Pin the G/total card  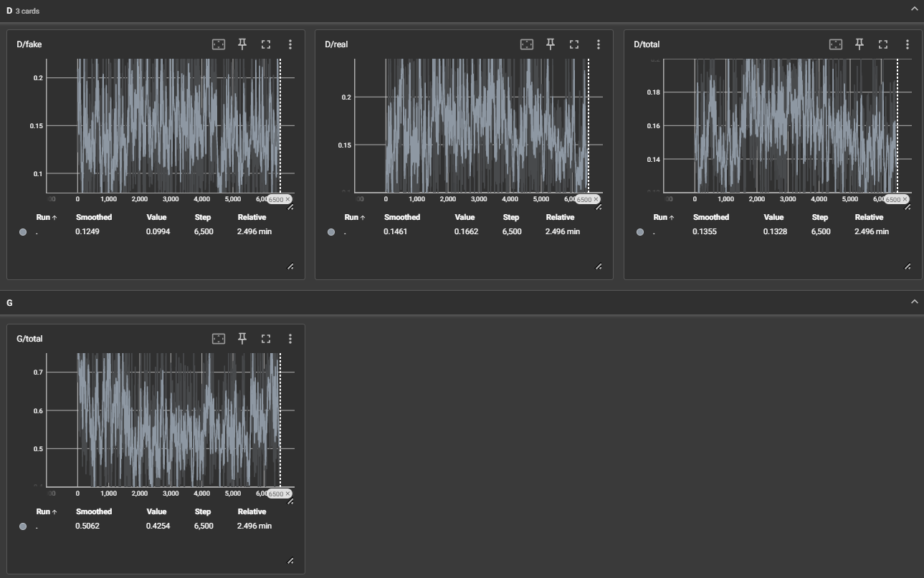click(x=242, y=339)
